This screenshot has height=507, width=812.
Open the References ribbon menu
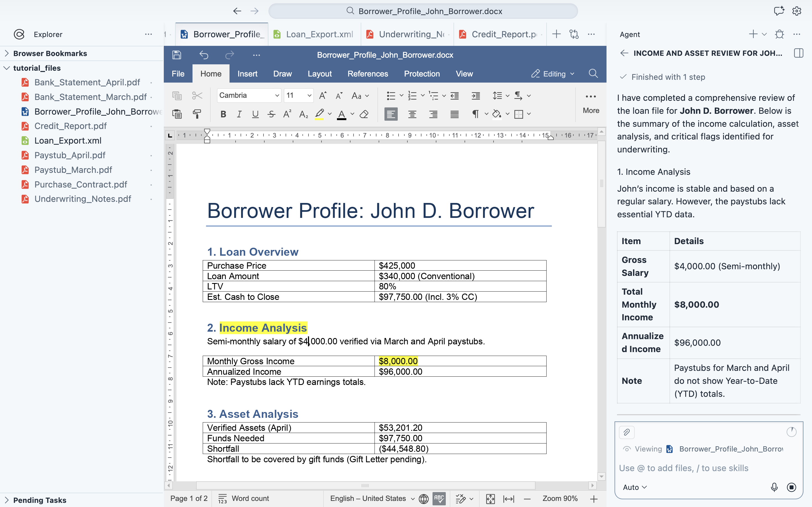click(368, 73)
